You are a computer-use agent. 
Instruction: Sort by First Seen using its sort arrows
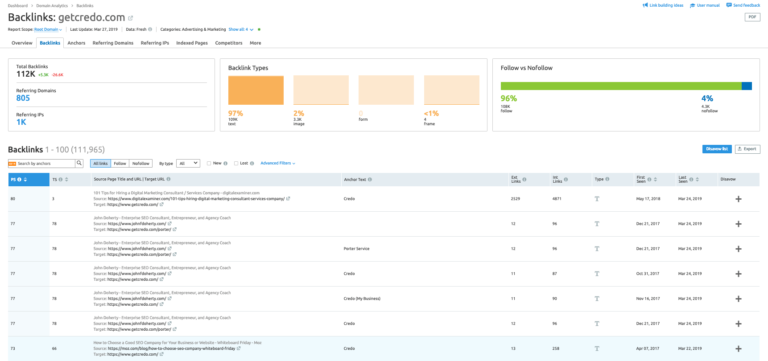[x=655, y=180]
